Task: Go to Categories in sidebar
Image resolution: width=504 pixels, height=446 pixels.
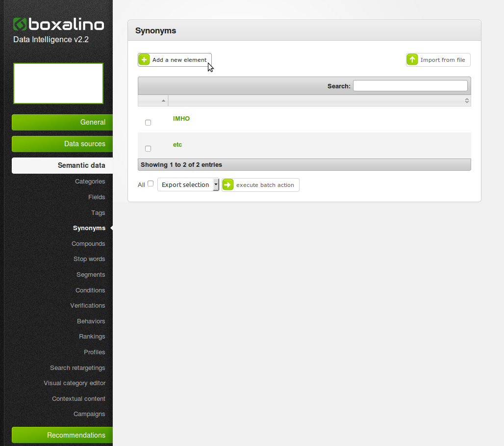Action: point(90,182)
